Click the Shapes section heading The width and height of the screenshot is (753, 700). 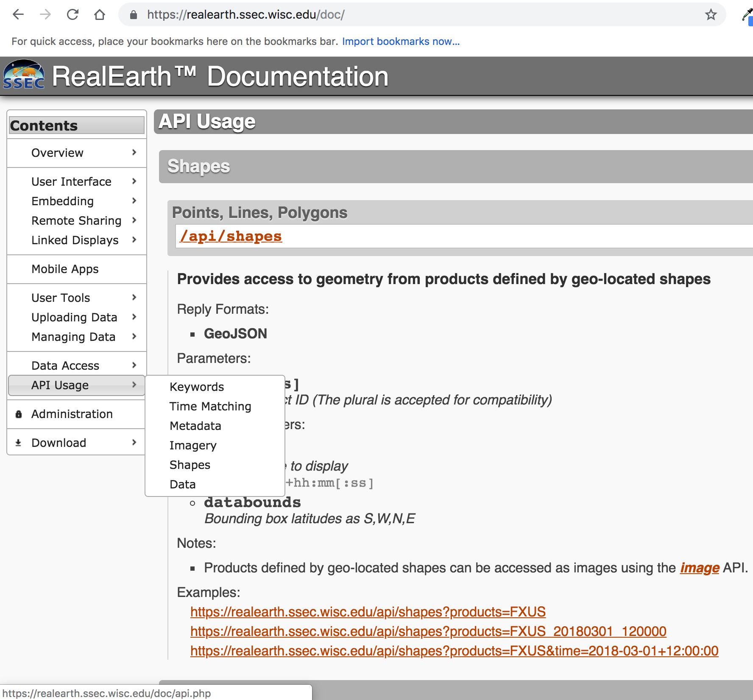pos(198,166)
